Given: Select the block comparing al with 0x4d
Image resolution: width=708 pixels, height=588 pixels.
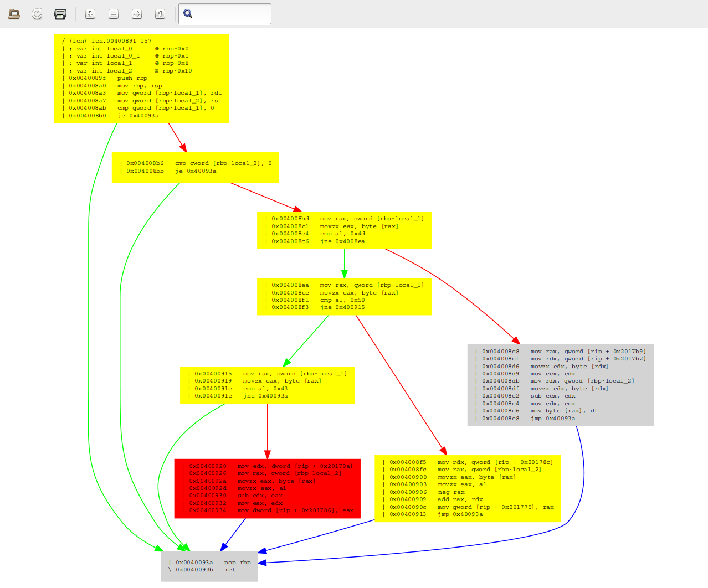Looking at the screenshot, I should (343, 230).
